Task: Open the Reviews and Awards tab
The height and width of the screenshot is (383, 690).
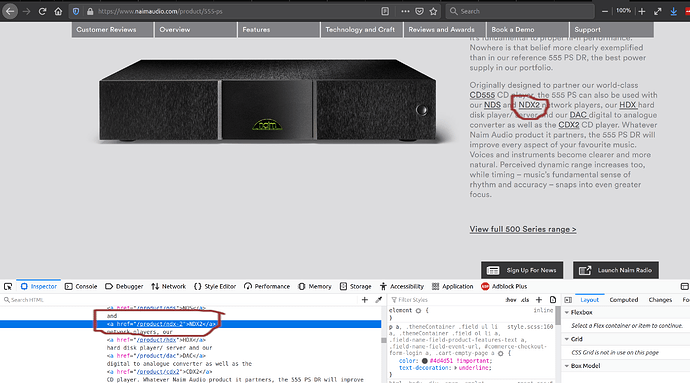Action: 444,29
